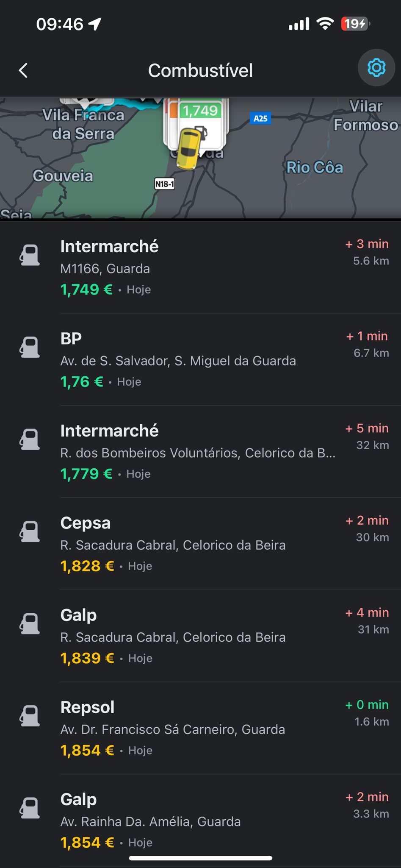
Task: Tap the back arrow chevron
Action: pyautogui.click(x=24, y=70)
